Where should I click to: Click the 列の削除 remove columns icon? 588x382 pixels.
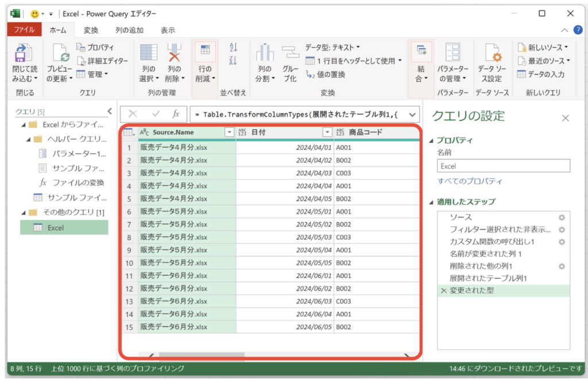point(175,53)
